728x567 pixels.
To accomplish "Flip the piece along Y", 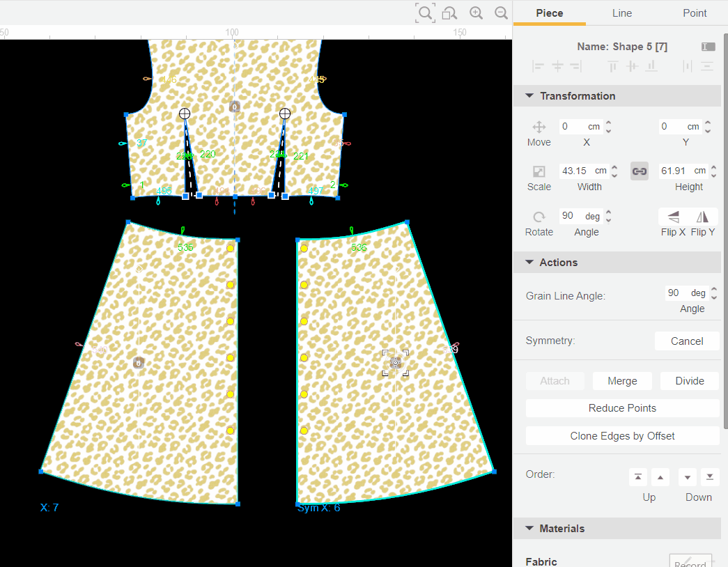I will [x=702, y=217].
